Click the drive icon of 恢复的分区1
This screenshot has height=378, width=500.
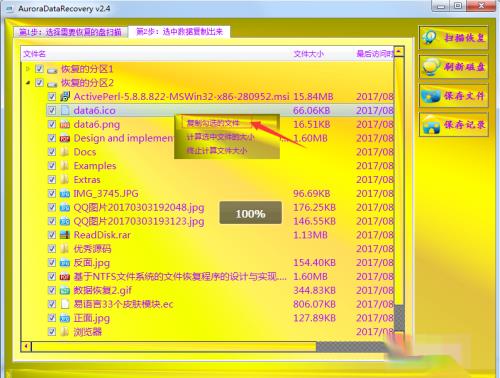point(52,69)
